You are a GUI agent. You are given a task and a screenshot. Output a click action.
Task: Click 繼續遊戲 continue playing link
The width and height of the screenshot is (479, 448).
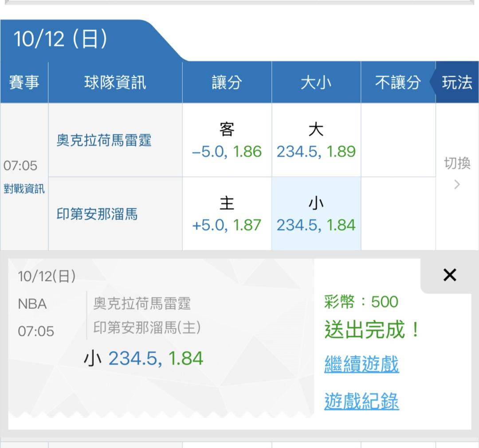point(361,364)
